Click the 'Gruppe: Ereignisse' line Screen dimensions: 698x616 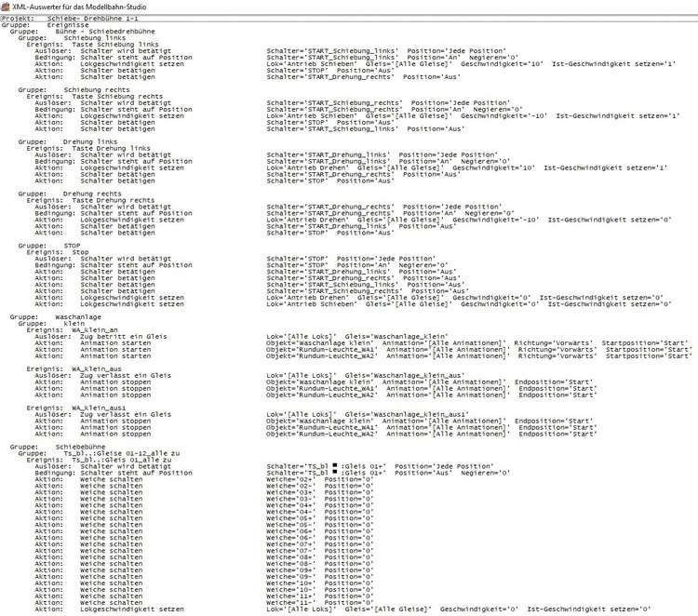[x=45, y=25]
